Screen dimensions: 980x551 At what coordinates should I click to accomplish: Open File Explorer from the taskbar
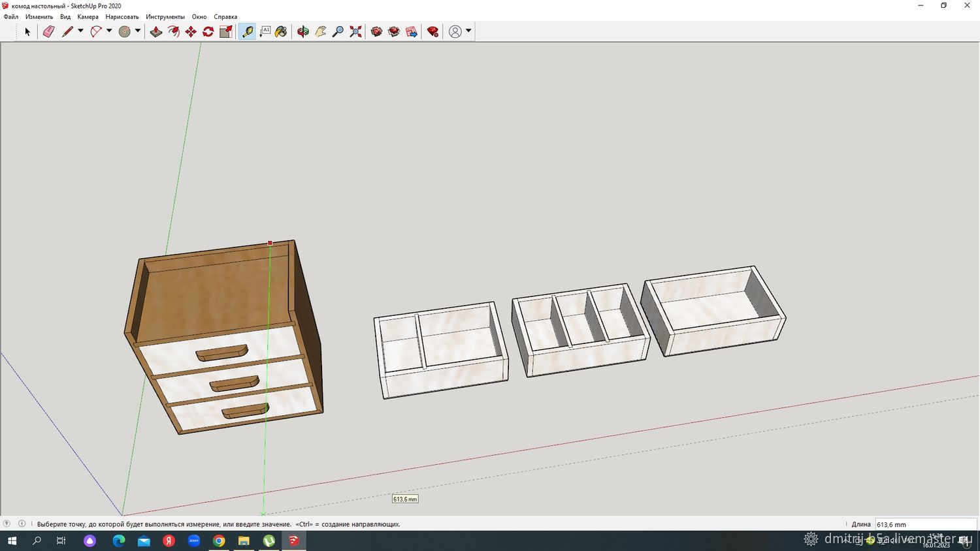point(244,541)
